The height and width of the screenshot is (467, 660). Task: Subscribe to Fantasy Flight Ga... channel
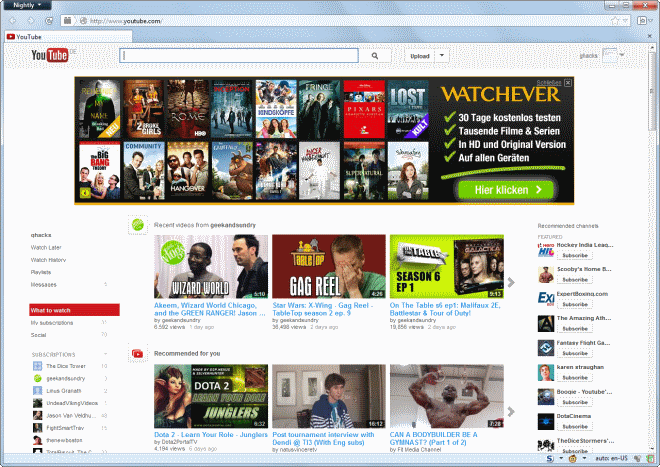pos(575,353)
